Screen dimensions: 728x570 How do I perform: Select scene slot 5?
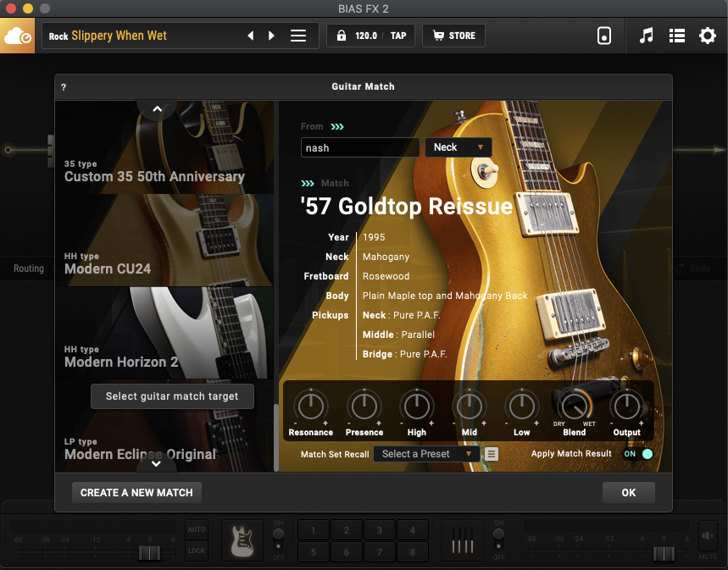click(x=314, y=552)
